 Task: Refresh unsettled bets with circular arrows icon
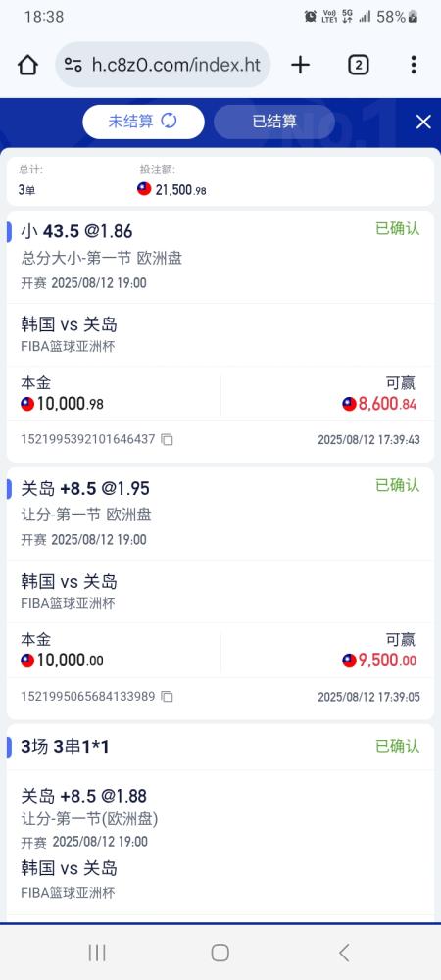pos(170,121)
